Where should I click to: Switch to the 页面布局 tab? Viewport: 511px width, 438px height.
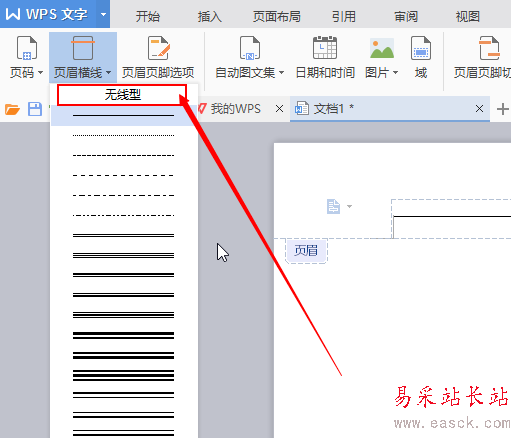point(277,16)
